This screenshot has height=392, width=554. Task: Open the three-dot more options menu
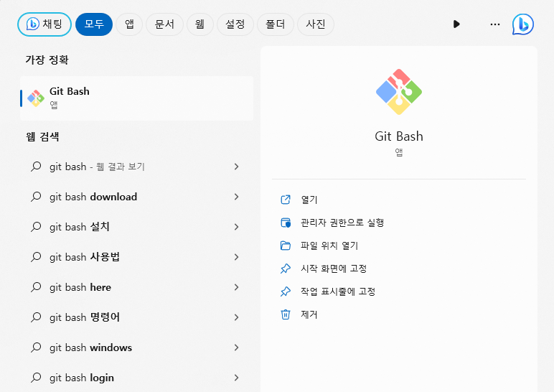(495, 24)
